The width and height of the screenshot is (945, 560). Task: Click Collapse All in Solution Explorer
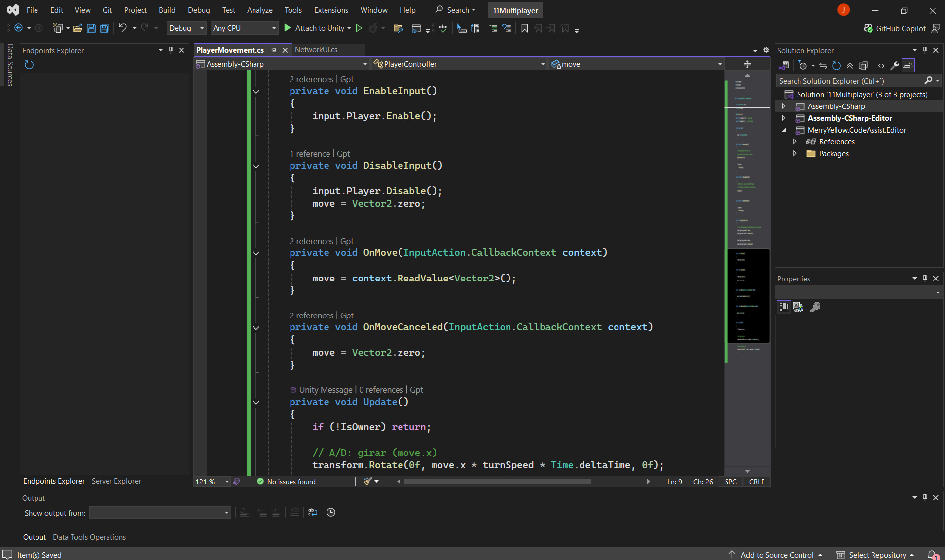coord(850,66)
